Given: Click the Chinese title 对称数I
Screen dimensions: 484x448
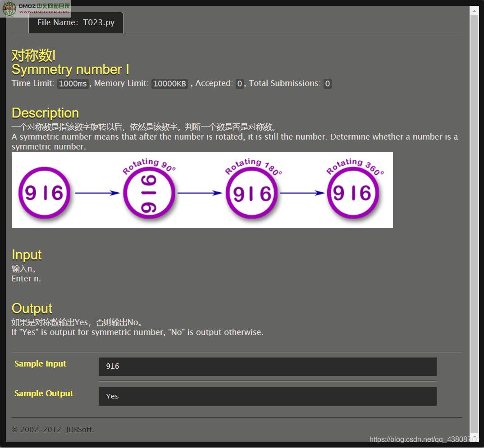Looking at the screenshot, I should [x=34, y=55].
